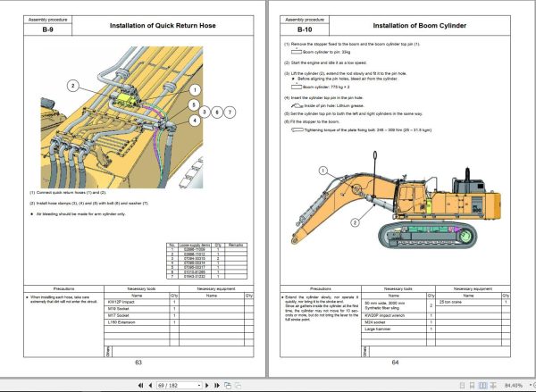The height and width of the screenshot is (392, 536).
Task: Click the excavator boom cylinder illustration
Action: pos(396,200)
